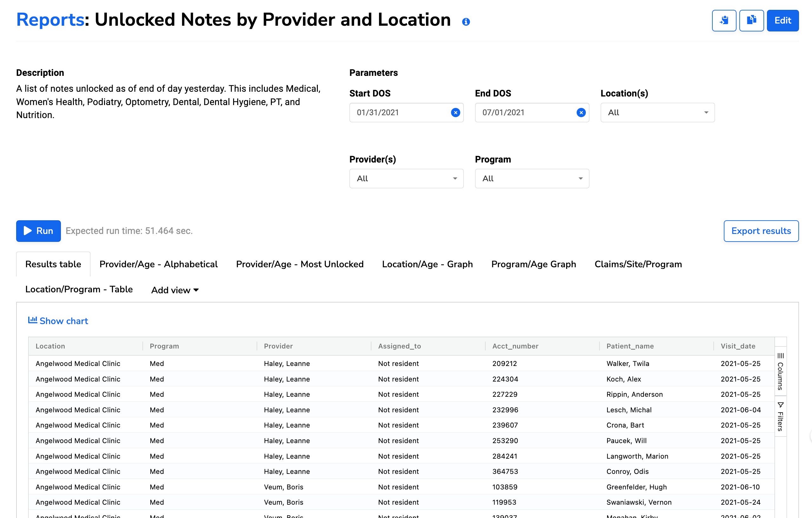Click the clipboard move report icon
Screen dimensions: 812x518
[x=724, y=20]
